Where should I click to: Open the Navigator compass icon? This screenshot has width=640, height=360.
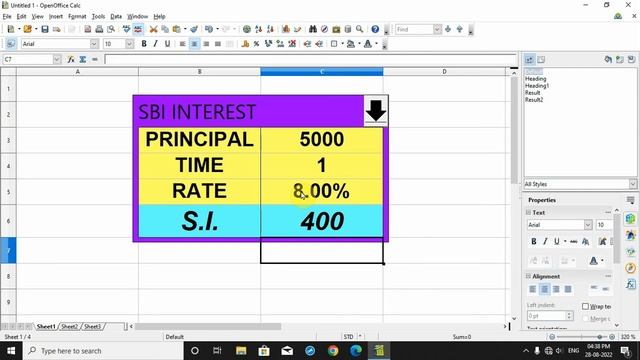click(x=324, y=29)
